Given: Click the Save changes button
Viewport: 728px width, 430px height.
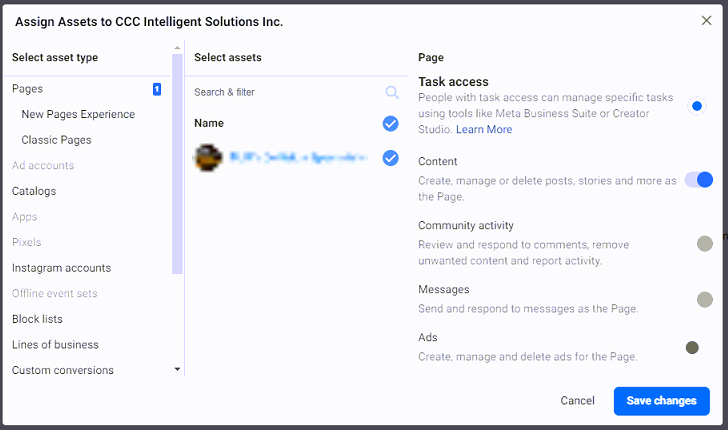Looking at the screenshot, I should click(661, 401).
